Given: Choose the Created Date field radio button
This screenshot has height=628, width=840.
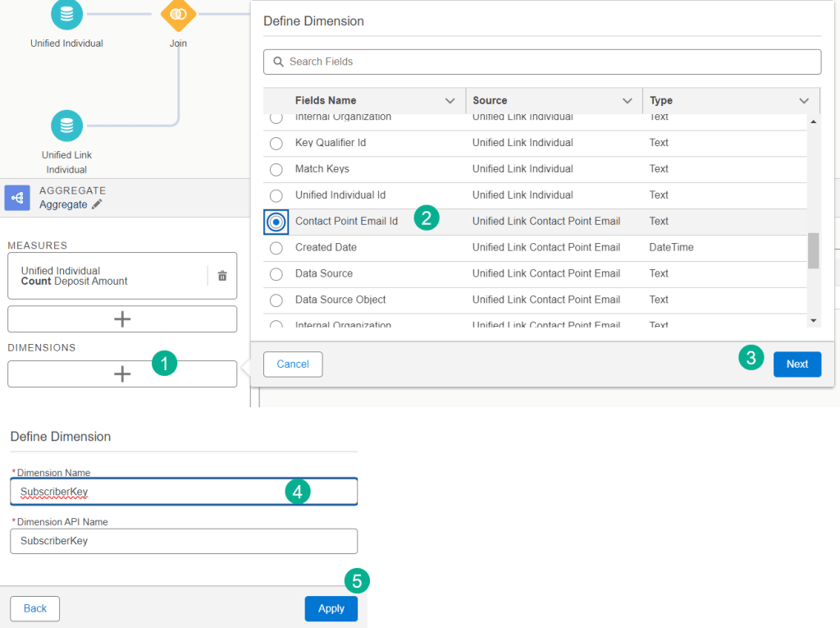Looking at the screenshot, I should point(276,248).
